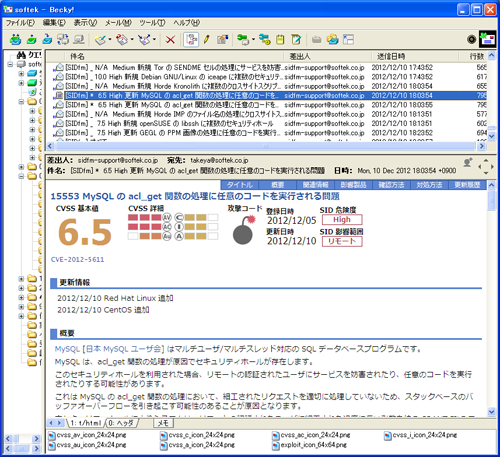Sort messages by 差出人 column header
The image size is (500, 457).
(x=328, y=56)
